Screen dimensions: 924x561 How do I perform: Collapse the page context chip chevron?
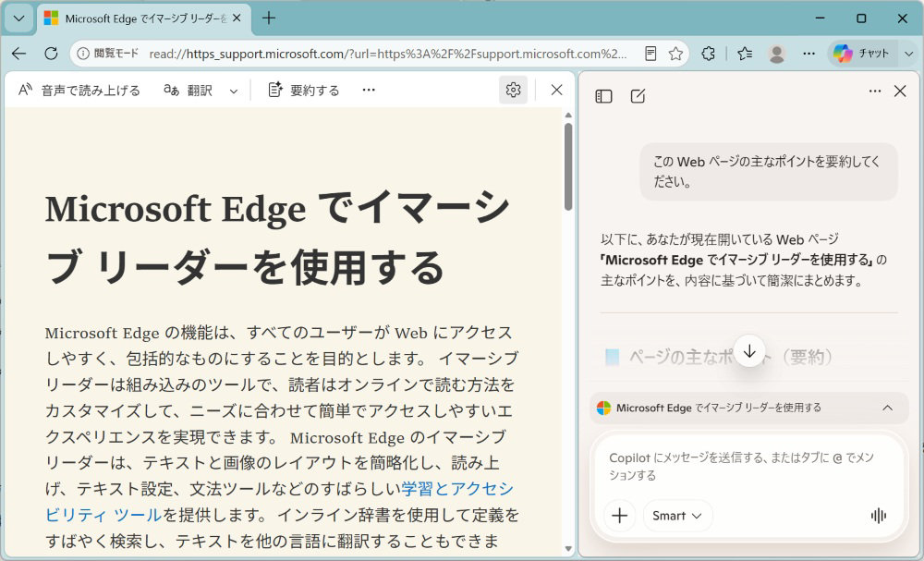[887, 408]
